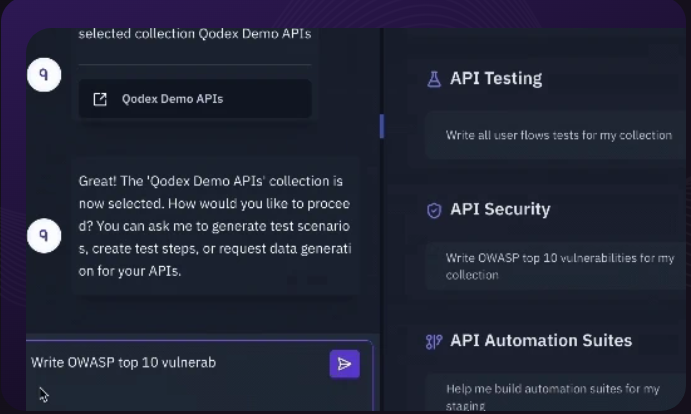The height and width of the screenshot is (414, 691).
Task: Open the API Security section heading
Action: tap(500, 210)
